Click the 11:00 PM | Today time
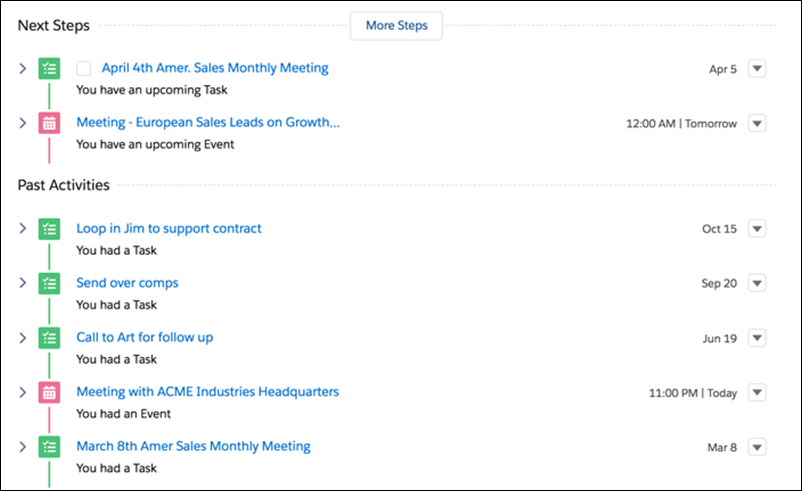The height and width of the screenshot is (491, 802). click(693, 393)
